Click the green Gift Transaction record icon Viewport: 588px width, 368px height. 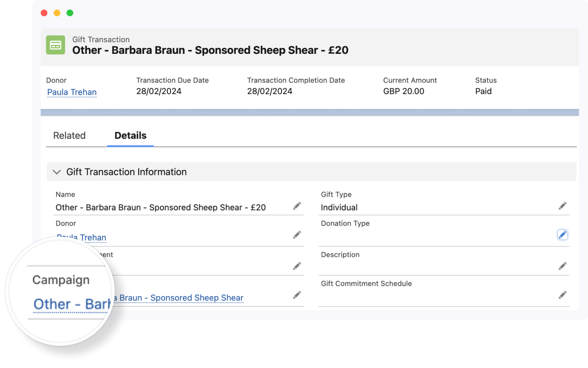[56, 45]
